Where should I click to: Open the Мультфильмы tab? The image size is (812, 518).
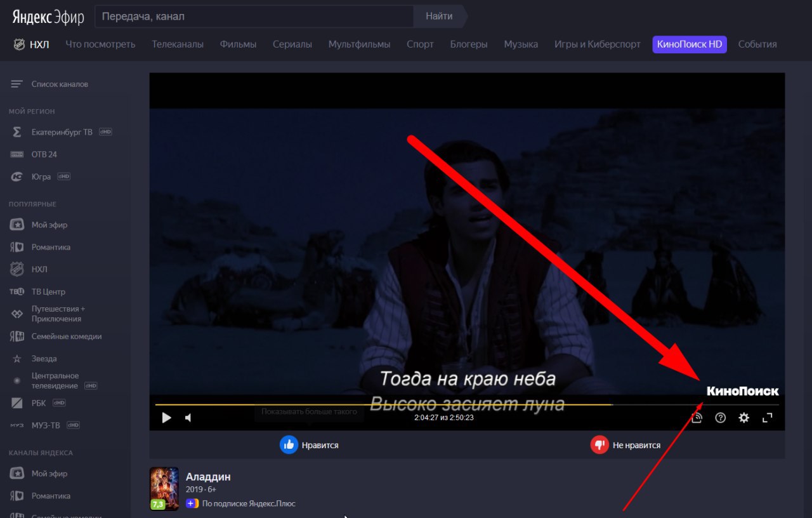359,44
